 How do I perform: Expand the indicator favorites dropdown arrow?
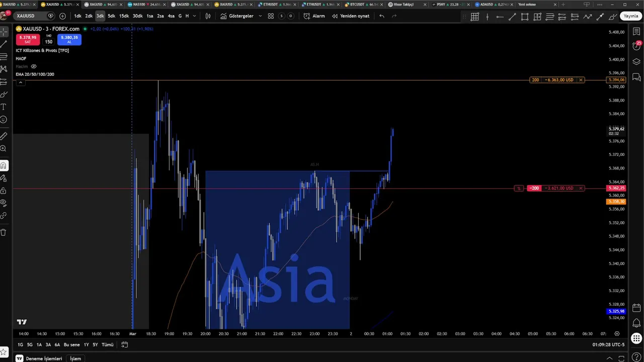(260, 16)
